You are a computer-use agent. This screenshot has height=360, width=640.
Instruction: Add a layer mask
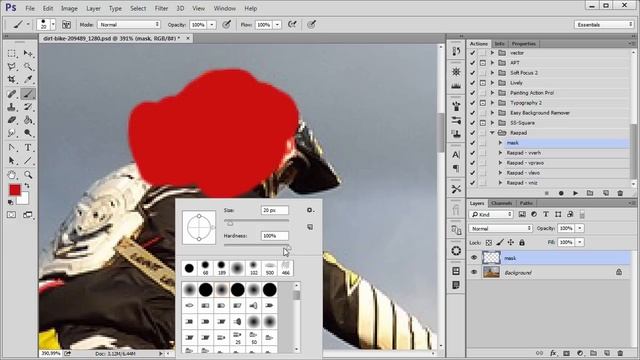567,353
